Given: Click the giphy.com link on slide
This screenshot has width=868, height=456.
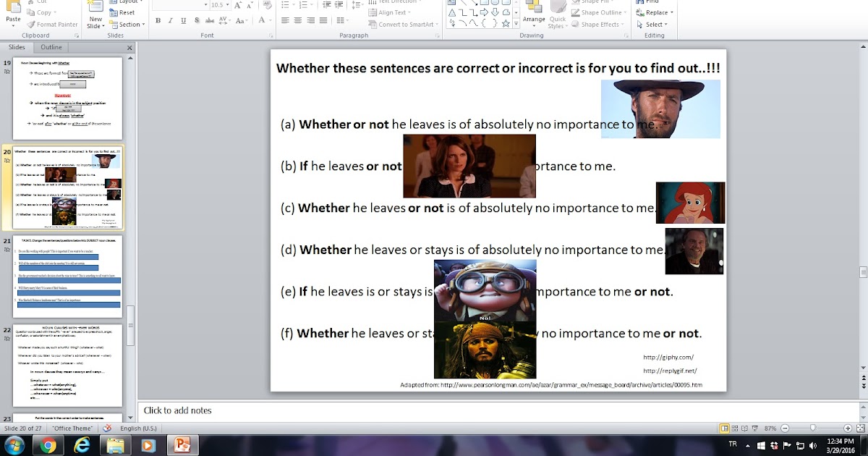Looking at the screenshot, I should 668,358.
